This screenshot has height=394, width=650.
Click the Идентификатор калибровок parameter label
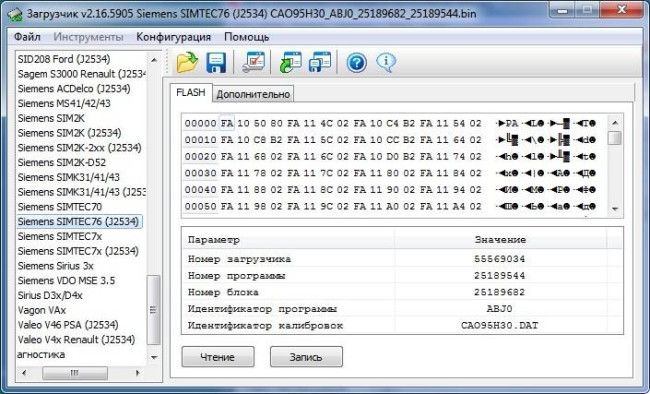click(265, 326)
